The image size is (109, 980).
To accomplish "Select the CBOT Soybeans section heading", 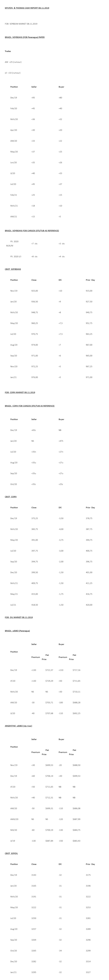I will pos(13,269).
